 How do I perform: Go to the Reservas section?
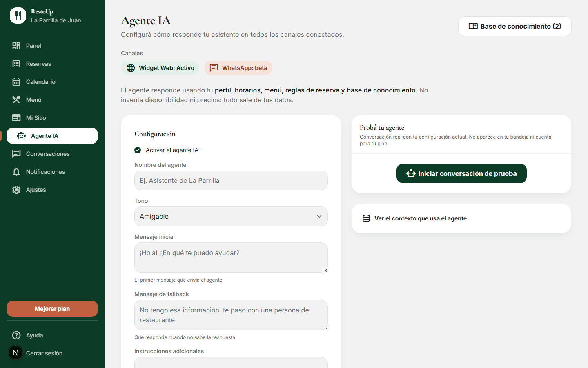coord(52,64)
